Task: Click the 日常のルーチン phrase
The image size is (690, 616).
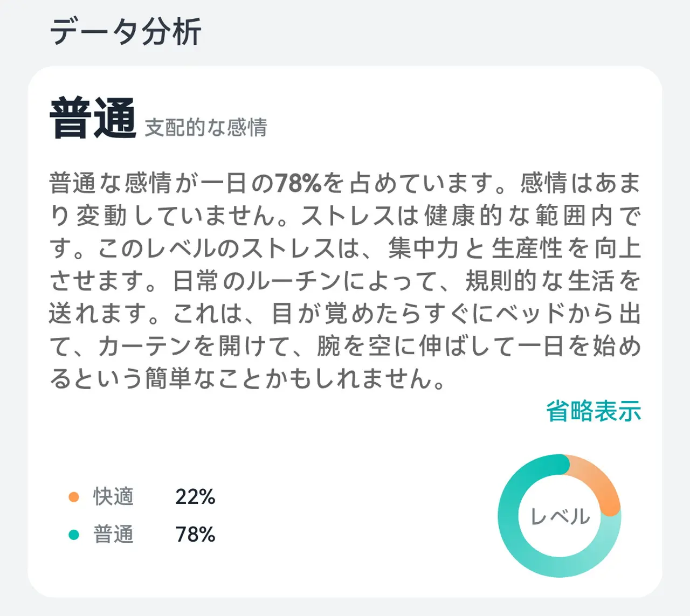Action: (x=257, y=281)
